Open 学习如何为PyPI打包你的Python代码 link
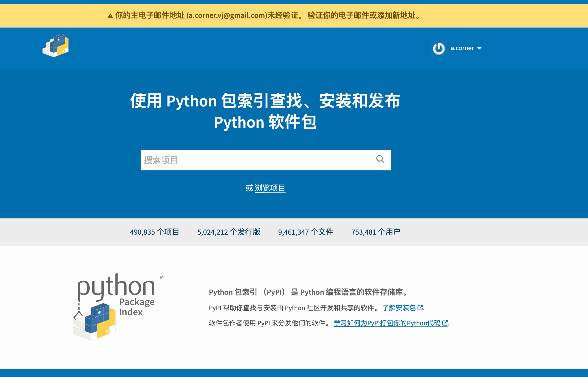 (x=387, y=323)
